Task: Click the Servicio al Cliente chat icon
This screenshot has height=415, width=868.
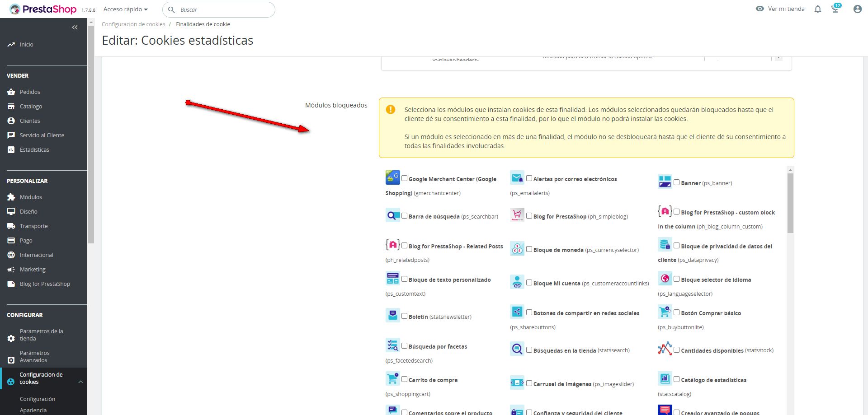Action: point(11,135)
